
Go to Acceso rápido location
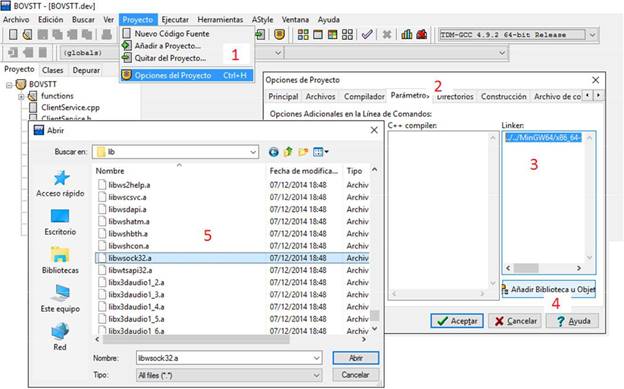[60, 184]
